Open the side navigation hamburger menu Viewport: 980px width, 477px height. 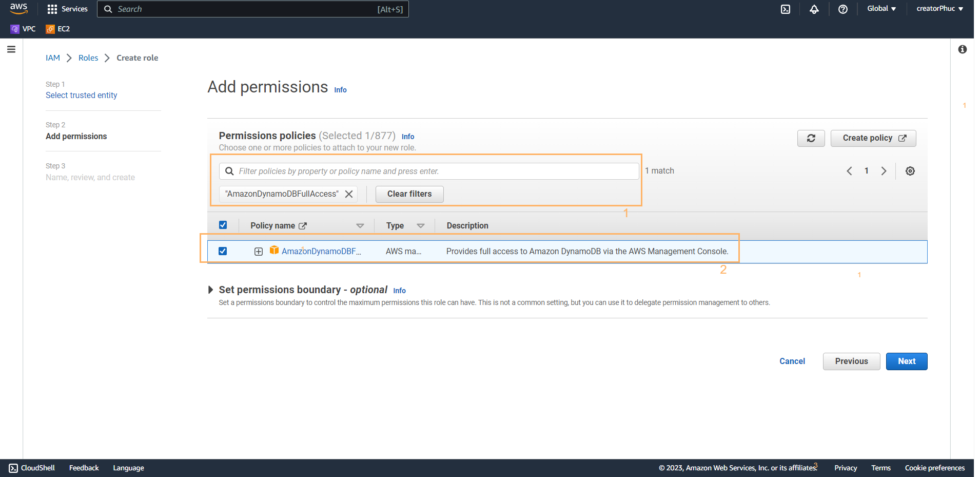11,49
